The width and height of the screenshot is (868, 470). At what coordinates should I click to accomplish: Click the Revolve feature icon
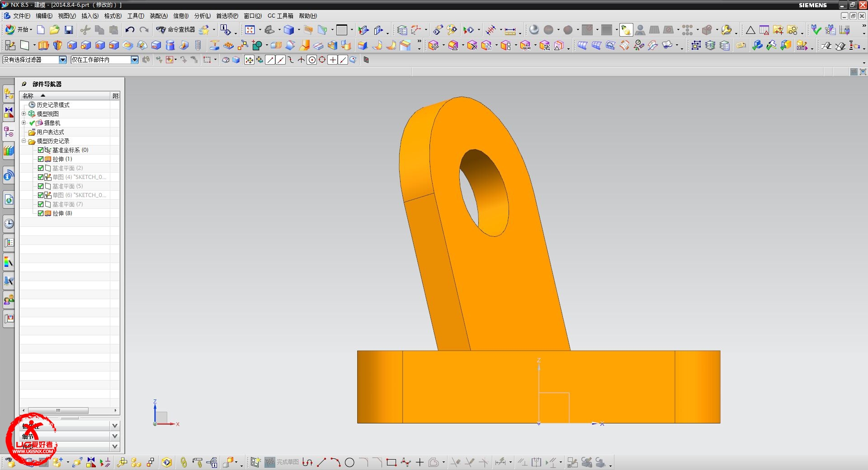(x=57, y=45)
